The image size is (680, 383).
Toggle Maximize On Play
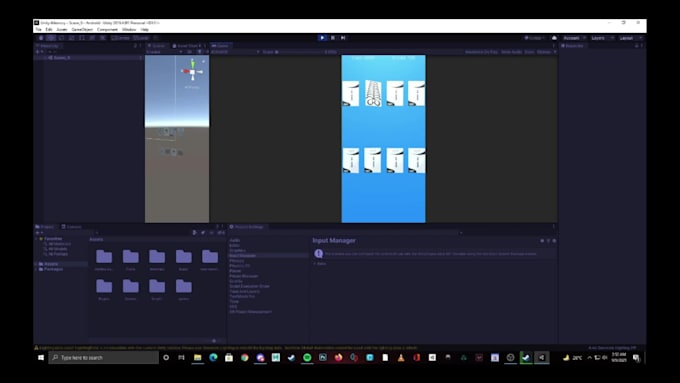point(481,52)
